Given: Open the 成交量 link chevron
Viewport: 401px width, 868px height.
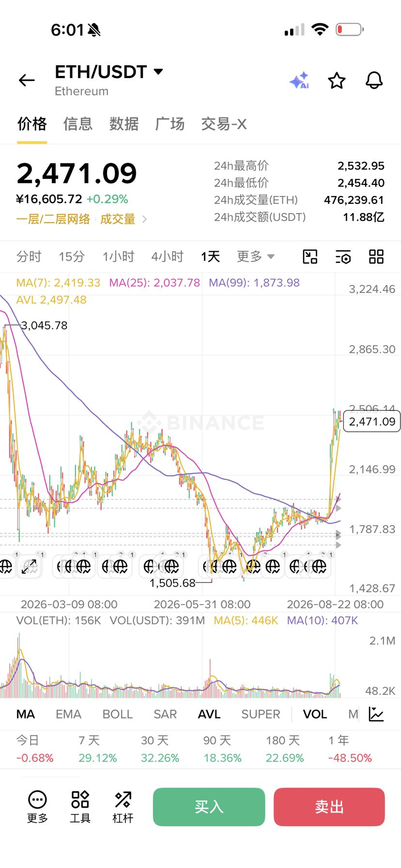Looking at the screenshot, I should pyautogui.click(x=144, y=219).
